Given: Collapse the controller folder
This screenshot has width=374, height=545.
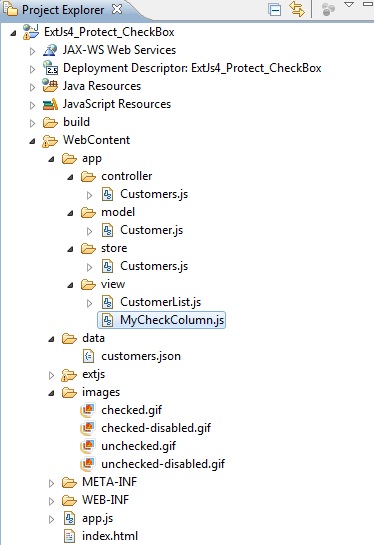Looking at the screenshot, I should 71,177.
